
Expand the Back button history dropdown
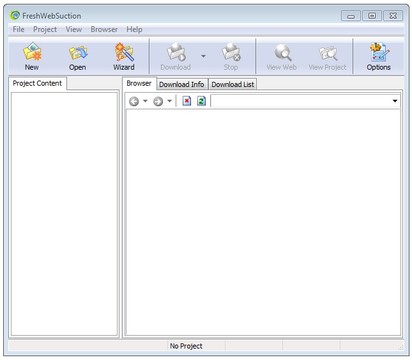[145, 101]
